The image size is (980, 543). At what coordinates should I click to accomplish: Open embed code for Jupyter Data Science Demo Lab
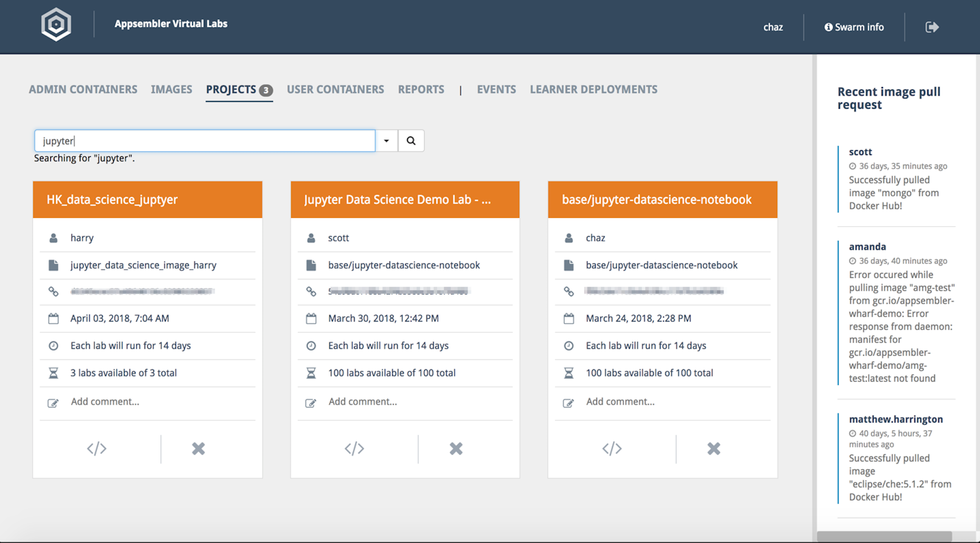tap(354, 448)
